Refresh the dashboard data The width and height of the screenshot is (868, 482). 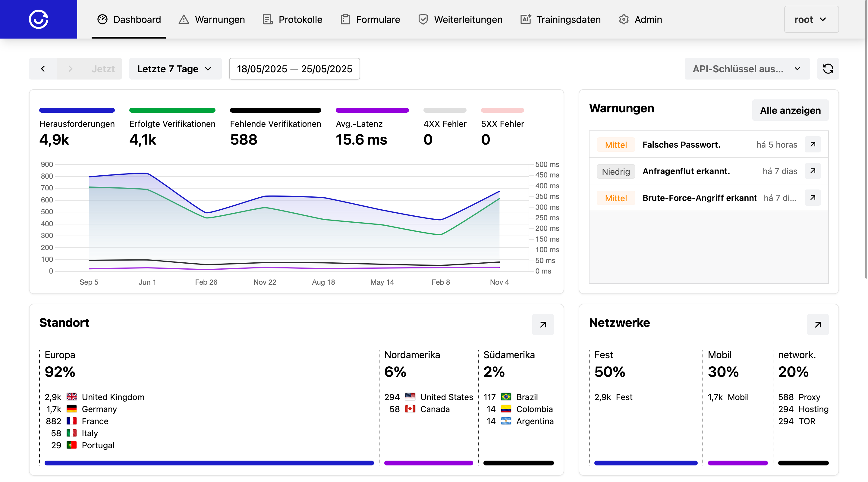click(x=828, y=69)
